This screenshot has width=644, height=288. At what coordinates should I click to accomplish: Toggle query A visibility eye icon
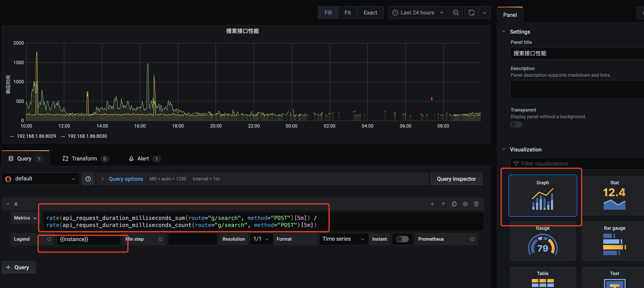point(465,204)
